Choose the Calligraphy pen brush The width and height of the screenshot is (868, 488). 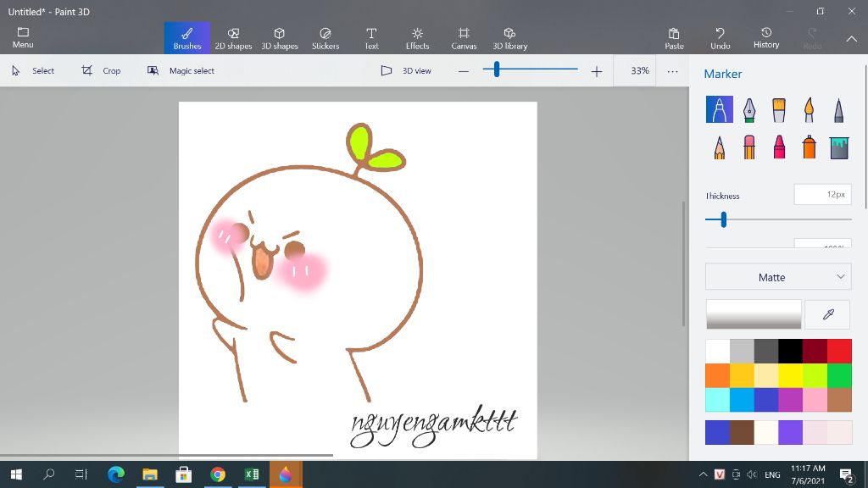point(749,109)
